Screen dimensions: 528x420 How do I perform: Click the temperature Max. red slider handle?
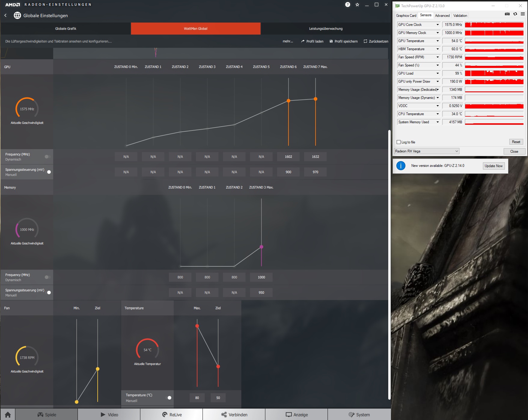click(x=197, y=326)
